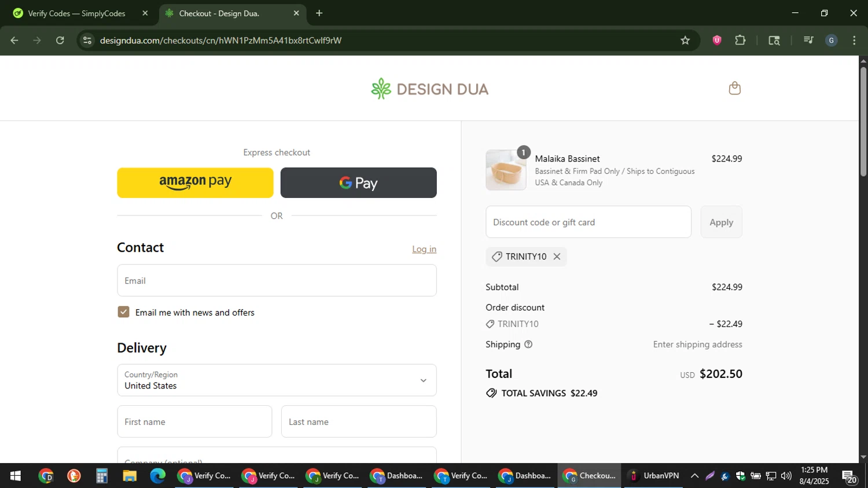868x488 pixels.
Task: Click the Enter shipping address text
Action: coord(698,344)
